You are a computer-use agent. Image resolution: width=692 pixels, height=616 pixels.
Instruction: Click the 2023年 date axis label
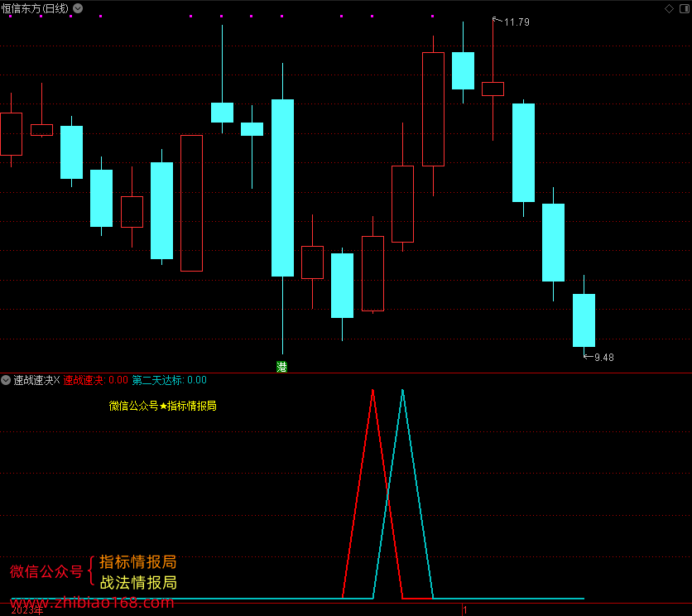tap(27, 610)
